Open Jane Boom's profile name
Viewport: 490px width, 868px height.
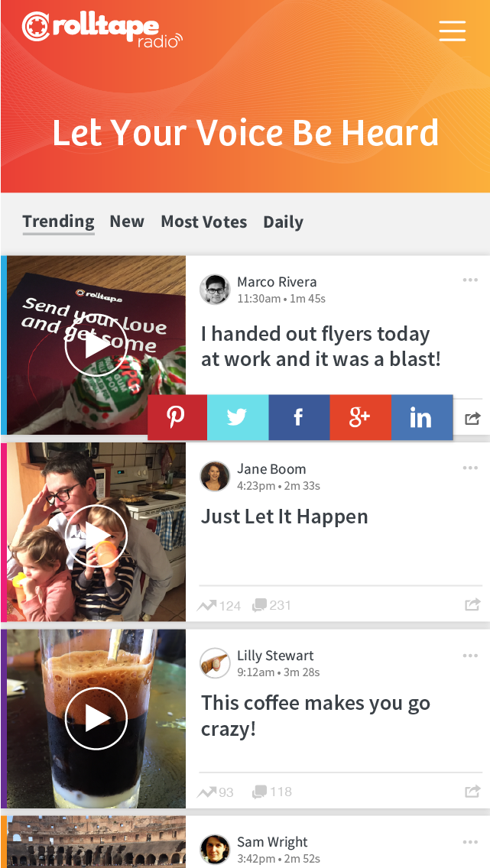point(271,469)
